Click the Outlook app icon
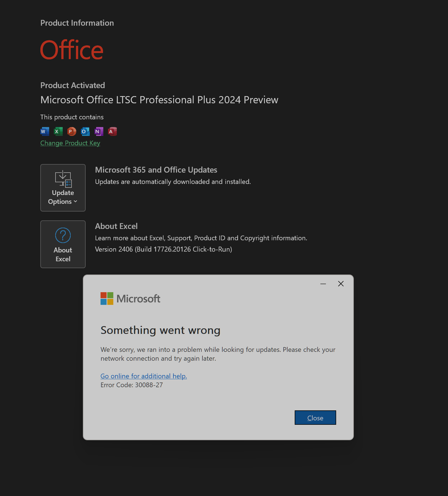Screen dimensions: 448x496 tap(85, 131)
